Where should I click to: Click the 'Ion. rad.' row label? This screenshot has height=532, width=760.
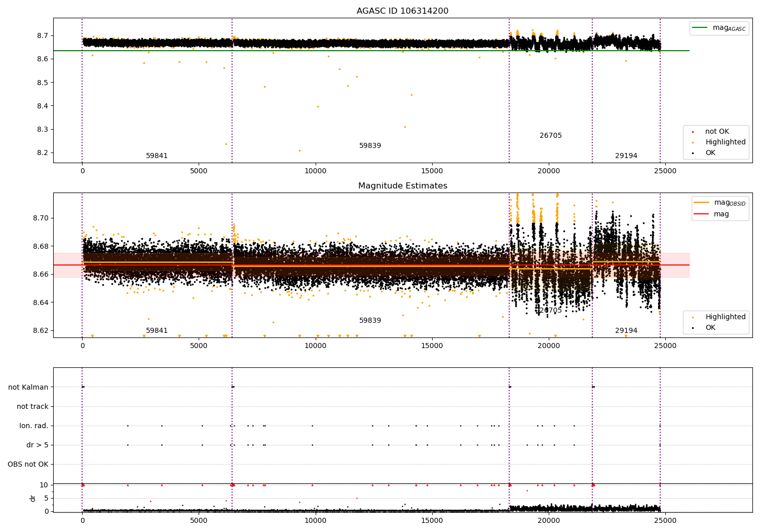click(34, 426)
